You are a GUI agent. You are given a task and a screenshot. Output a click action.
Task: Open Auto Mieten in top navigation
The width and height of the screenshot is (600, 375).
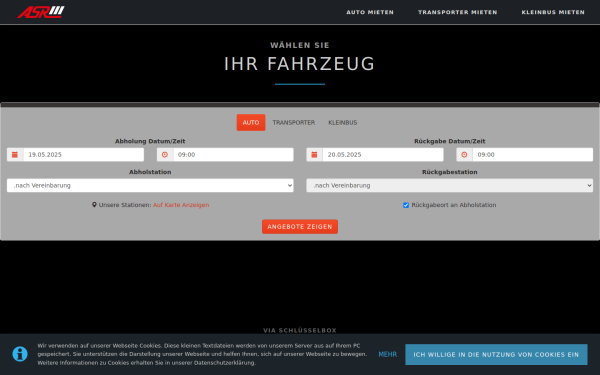370,12
